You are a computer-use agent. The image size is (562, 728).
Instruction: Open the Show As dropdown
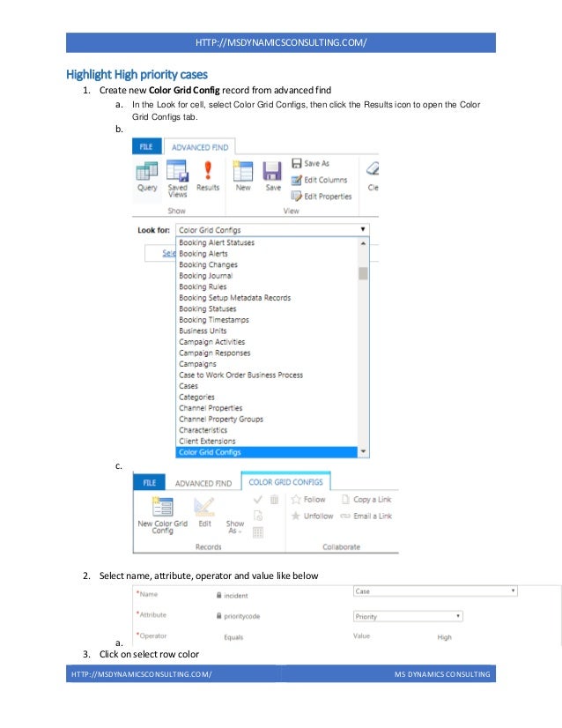coord(235,527)
